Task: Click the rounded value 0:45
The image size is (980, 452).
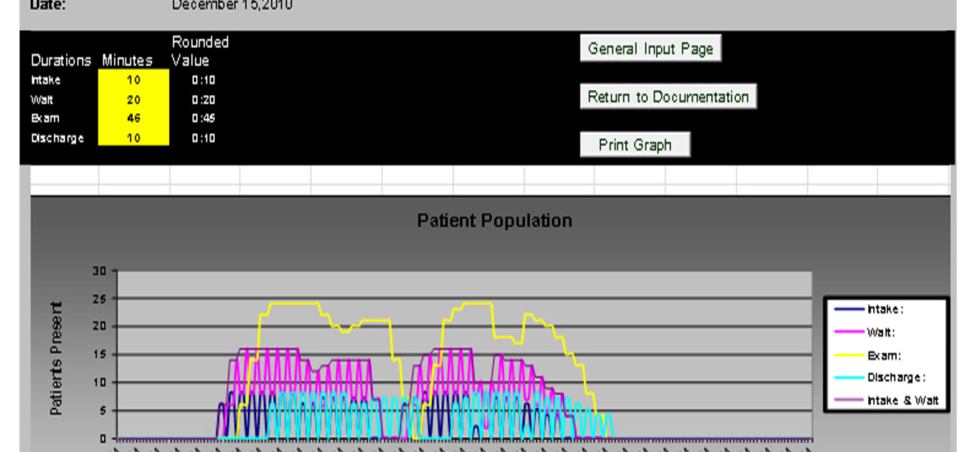Action: tap(204, 118)
